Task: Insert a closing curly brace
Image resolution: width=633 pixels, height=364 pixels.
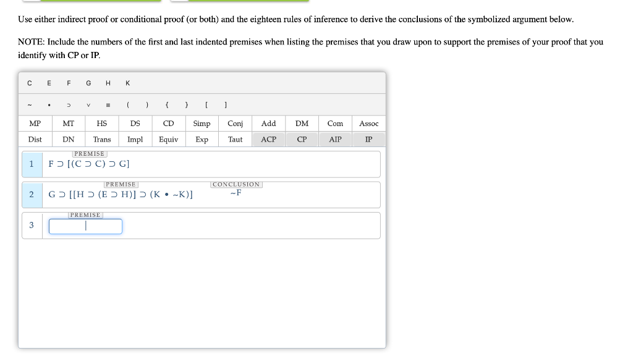Action: click(186, 104)
